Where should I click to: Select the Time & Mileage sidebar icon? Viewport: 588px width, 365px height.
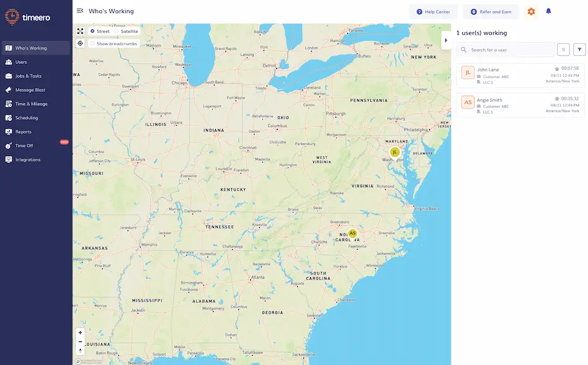[x=6, y=103]
